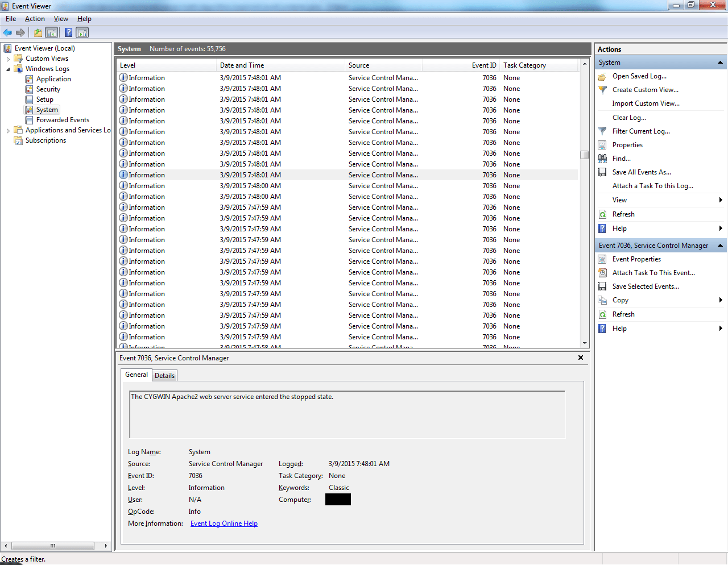Select the Create Custom View filter icon

[x=602, y=90]
